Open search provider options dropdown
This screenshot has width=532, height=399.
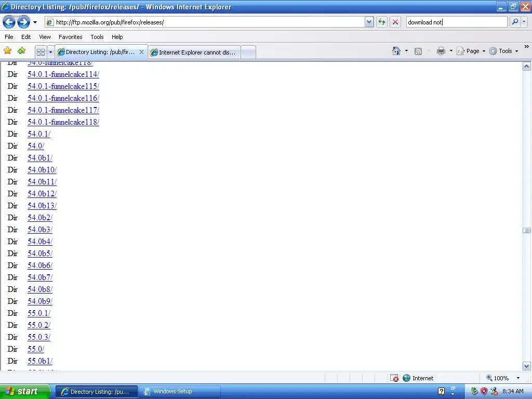524,22
